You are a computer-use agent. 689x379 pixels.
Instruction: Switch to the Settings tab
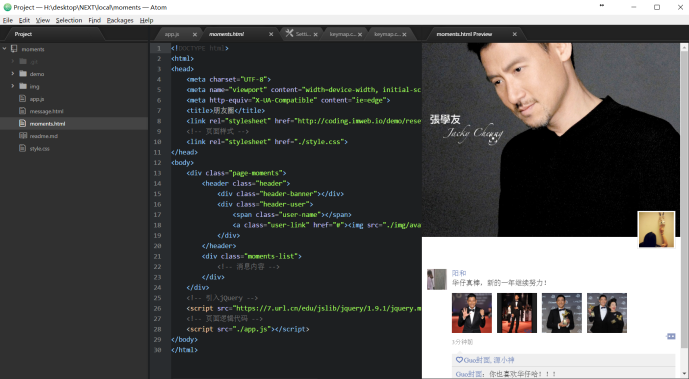(x=303, y=34)
